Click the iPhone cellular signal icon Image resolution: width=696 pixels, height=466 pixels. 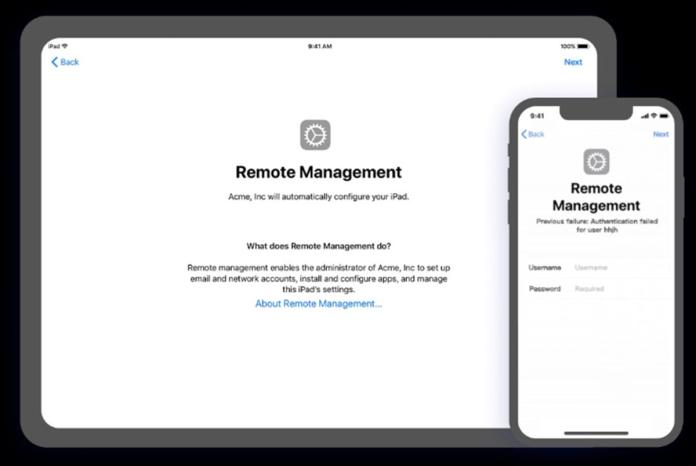pyautogui.click(x=645, y=116)
